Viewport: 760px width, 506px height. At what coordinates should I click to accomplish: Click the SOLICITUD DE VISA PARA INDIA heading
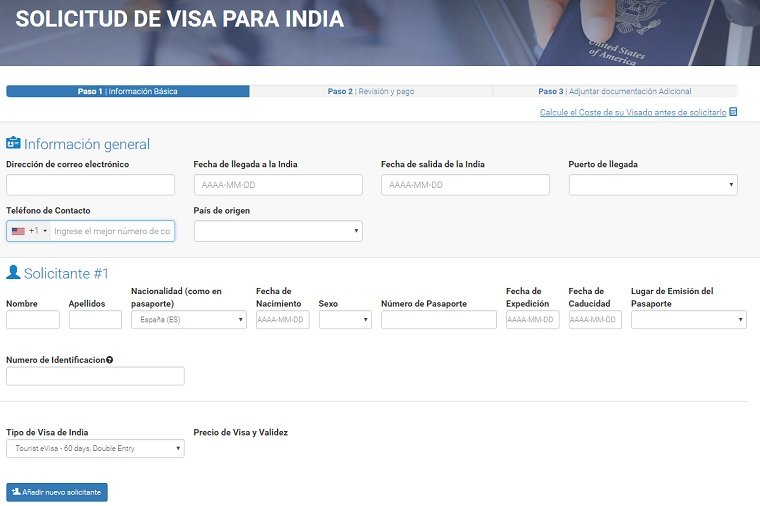pyautogui.click(x=179, y=19)
